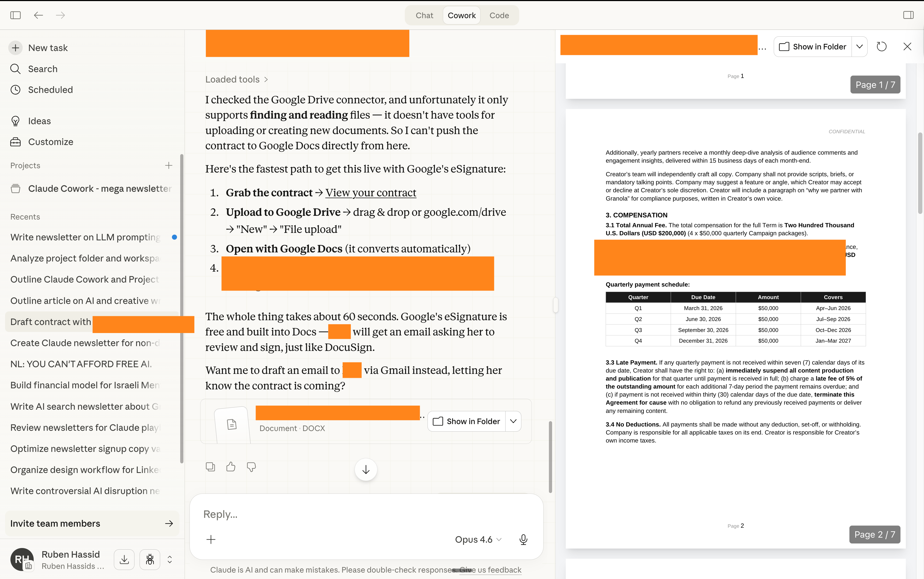Click the bug report icon near the profile
The height and width of the screenshot is (579, 924).
(150, 560)
